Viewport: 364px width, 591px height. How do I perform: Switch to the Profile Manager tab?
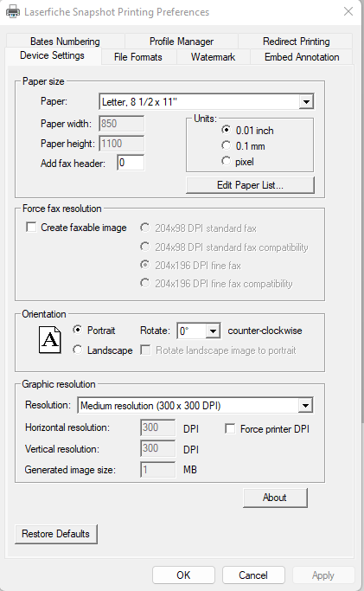point(182,41)
